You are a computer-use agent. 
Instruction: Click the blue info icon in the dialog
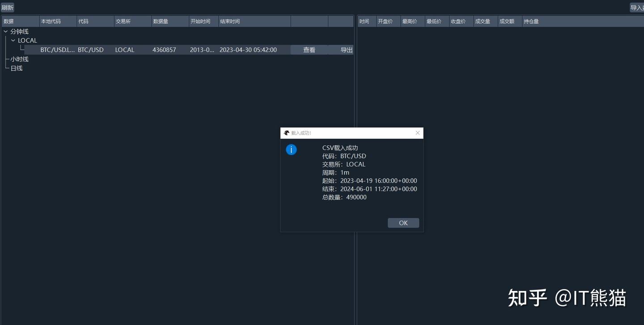(291, 149)
